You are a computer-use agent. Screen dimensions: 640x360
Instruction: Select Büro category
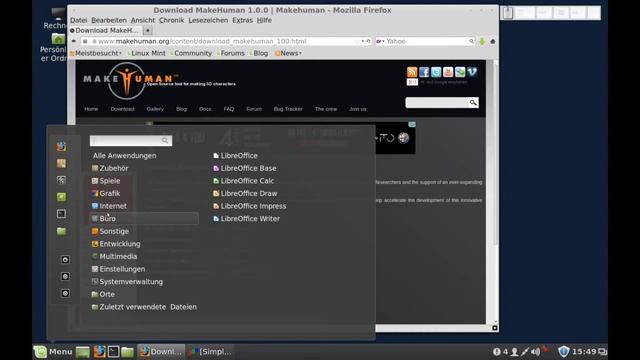pyautogui.click(x=144, y=219)
